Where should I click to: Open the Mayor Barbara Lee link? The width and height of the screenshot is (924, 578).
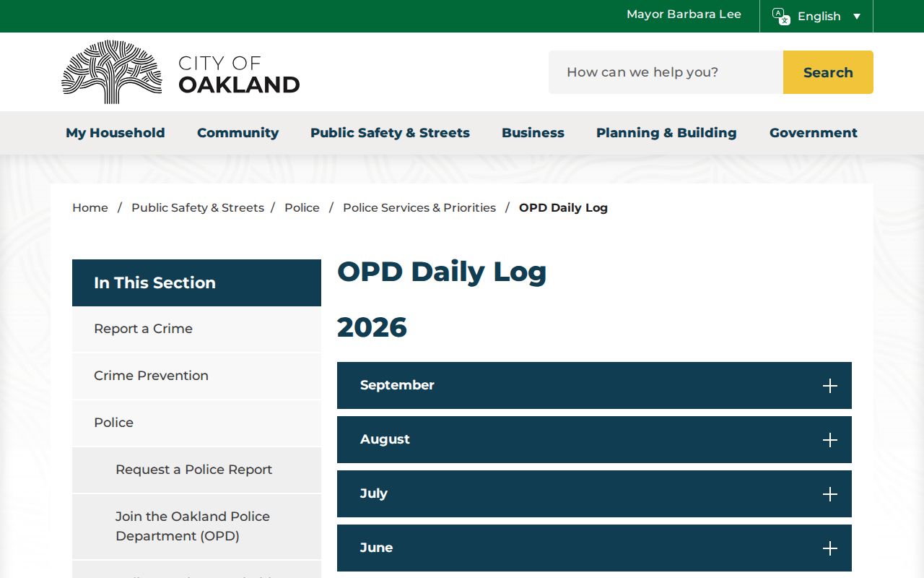tap(684, 14)
